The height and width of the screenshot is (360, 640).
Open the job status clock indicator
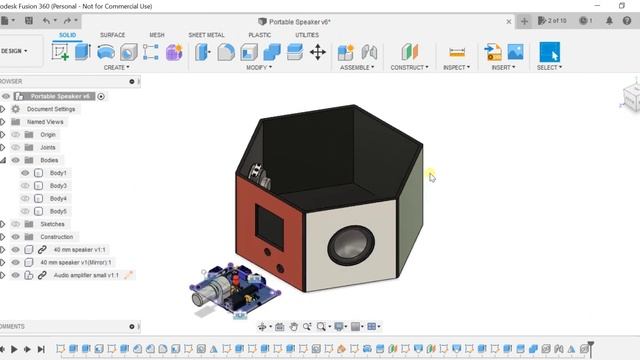pos(586,20)
